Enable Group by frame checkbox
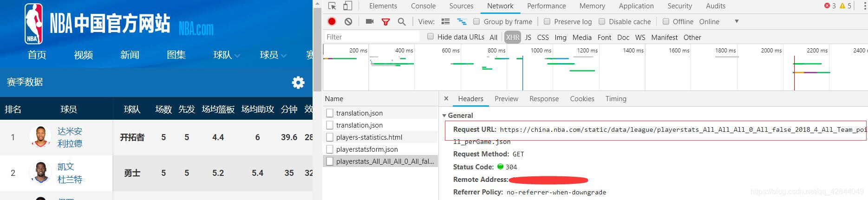Viewport: 868px width, 200px height. 476,21
